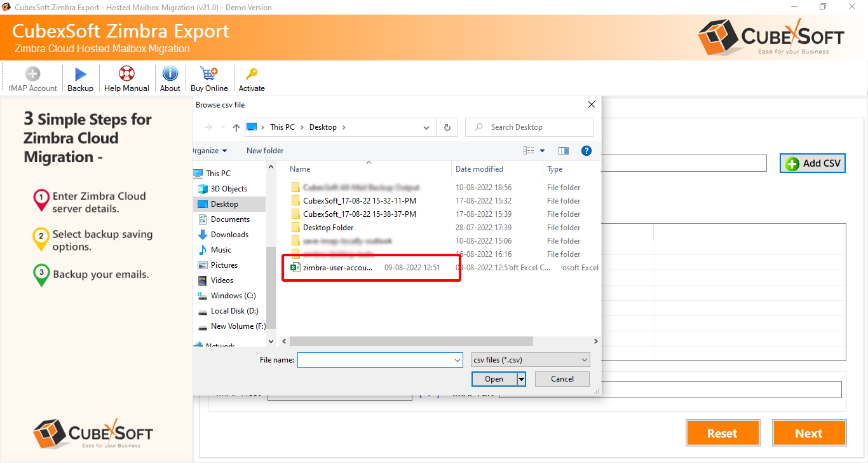Expand the File name dropdown arrow
Screen dimensions: 868x463
(x=458, y=360)
